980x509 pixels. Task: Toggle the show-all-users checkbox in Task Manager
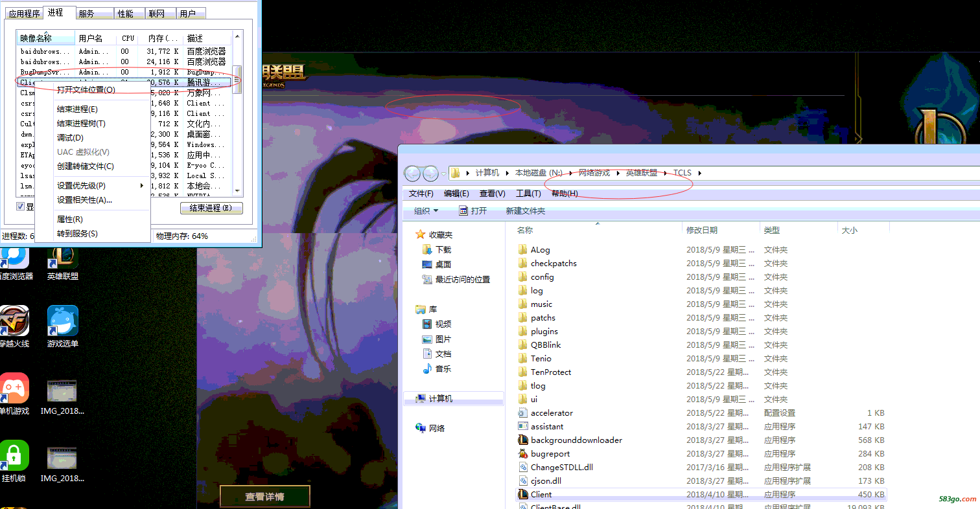tap(21, 207)
